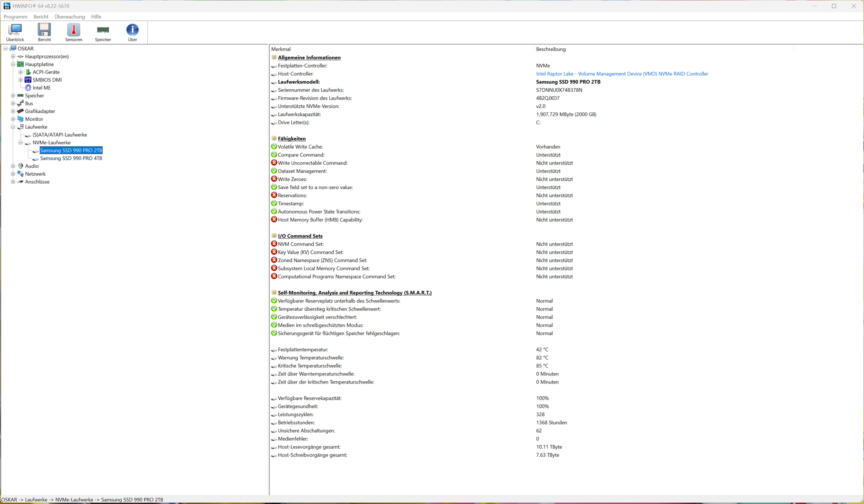
Task: Click the HWiNFO app icon in title bar
Action: (x=7, y=6)
